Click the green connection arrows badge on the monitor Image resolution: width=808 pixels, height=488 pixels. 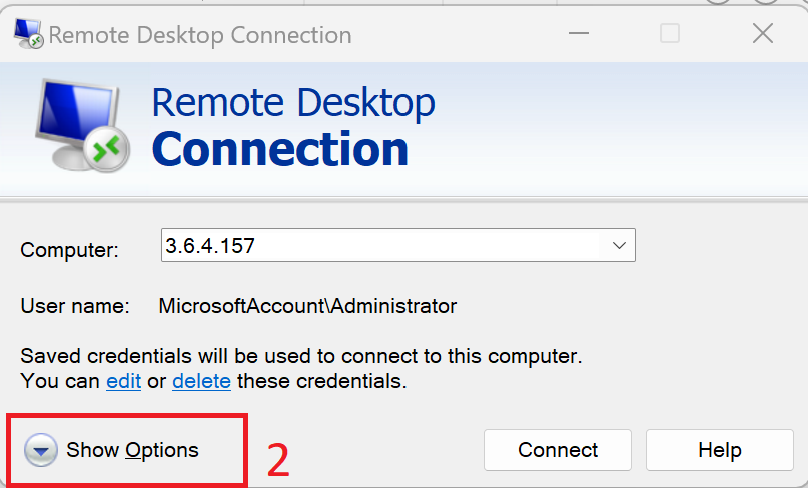pos(107,149)
